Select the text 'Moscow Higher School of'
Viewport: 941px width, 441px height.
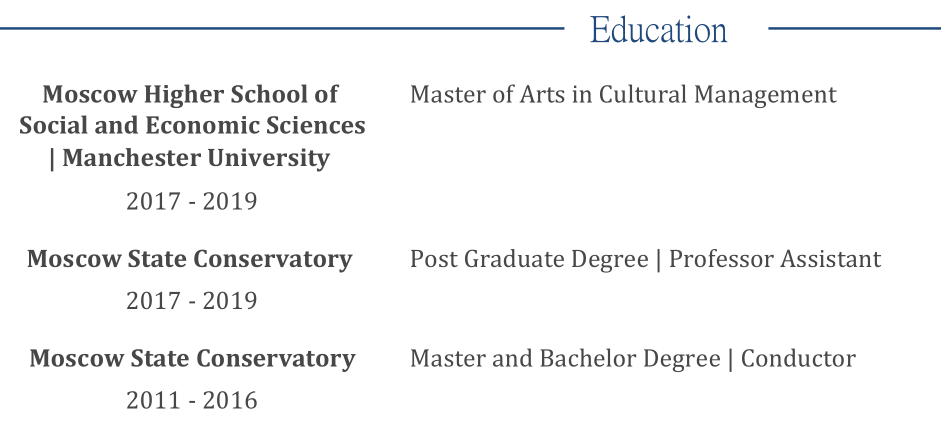191,94
